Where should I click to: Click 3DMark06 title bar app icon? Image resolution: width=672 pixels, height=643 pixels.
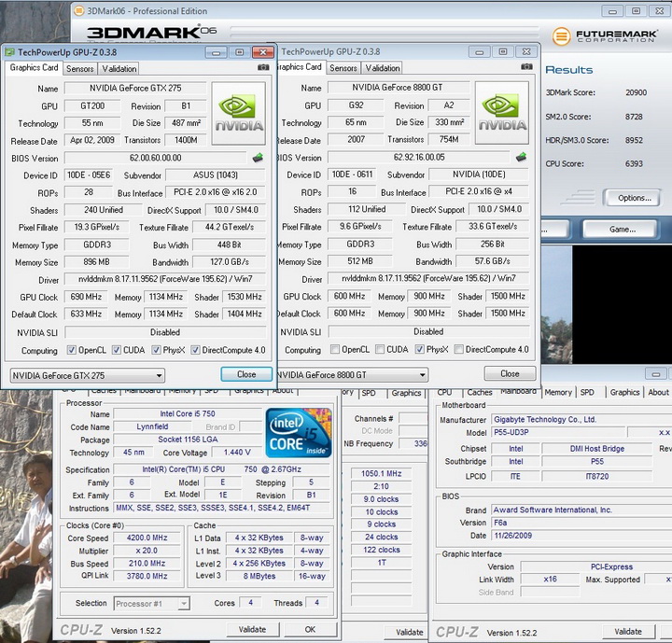coord(78,11)
